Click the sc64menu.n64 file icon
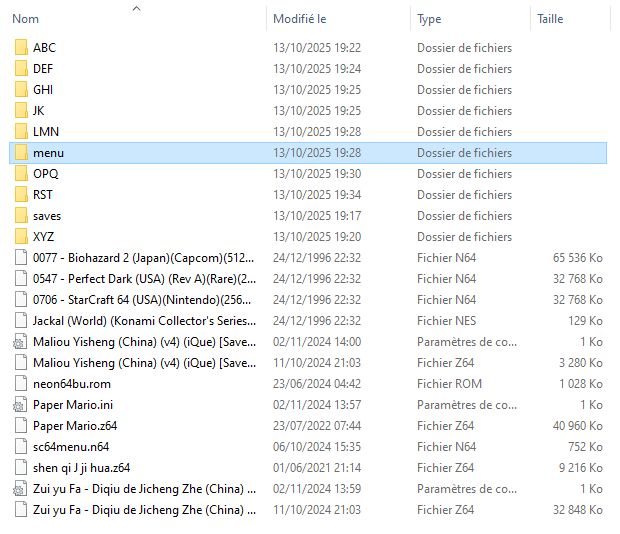This screenshot has height=534, width=620. 21,447
